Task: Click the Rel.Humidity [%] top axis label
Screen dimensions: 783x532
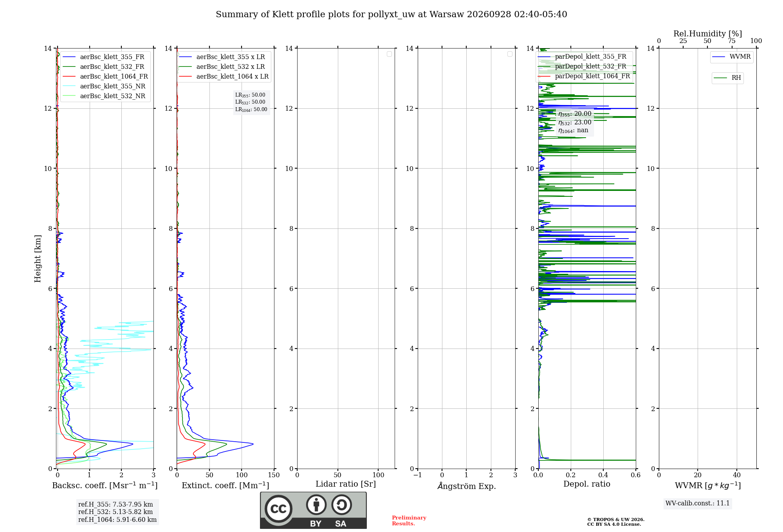Action: coord(708,34)
